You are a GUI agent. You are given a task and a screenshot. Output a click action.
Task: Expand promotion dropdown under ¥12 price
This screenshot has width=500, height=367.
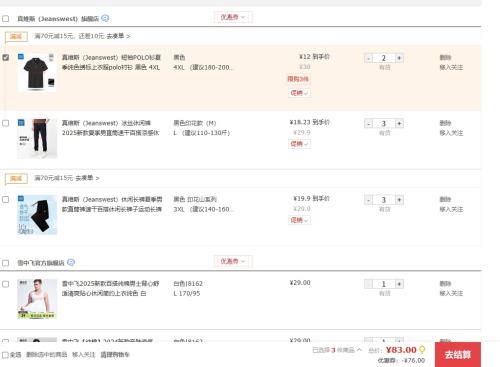tap(299, 93)
